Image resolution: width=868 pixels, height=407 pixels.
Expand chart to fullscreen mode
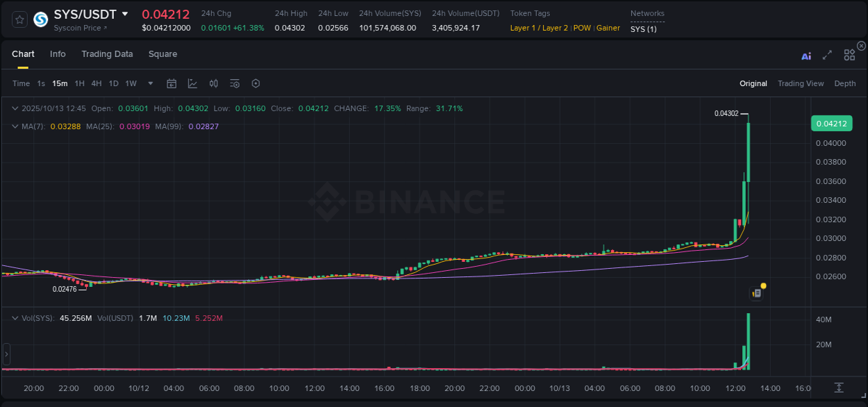click(827, 56)
